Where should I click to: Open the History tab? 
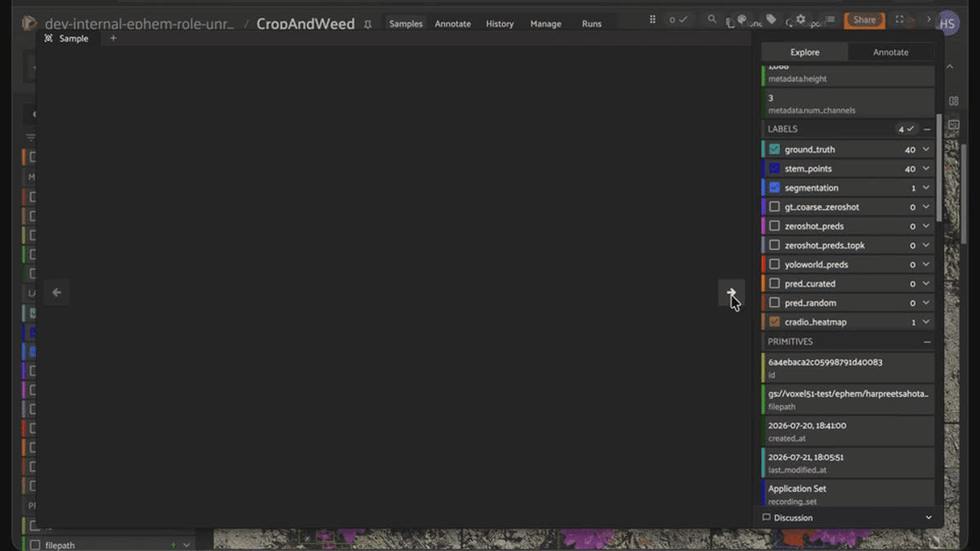[500, 24]
